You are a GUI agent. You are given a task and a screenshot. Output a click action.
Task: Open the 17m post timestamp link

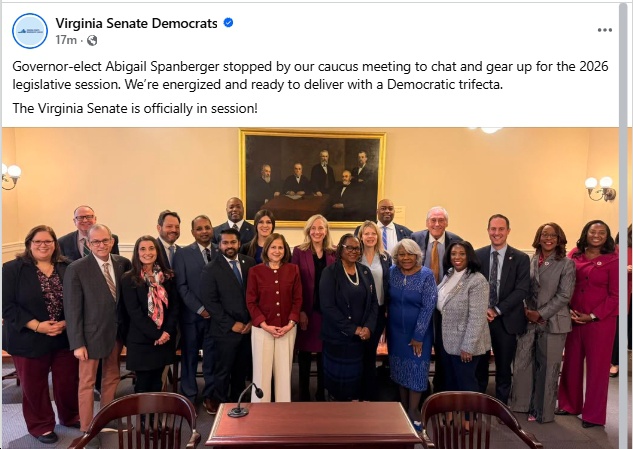66,40
